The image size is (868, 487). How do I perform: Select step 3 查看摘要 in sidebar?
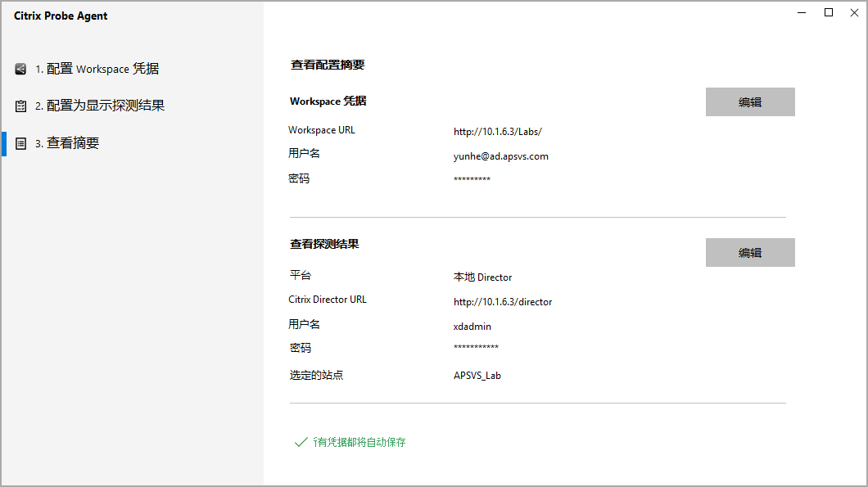pyautogui.click(x=66, y=143)
